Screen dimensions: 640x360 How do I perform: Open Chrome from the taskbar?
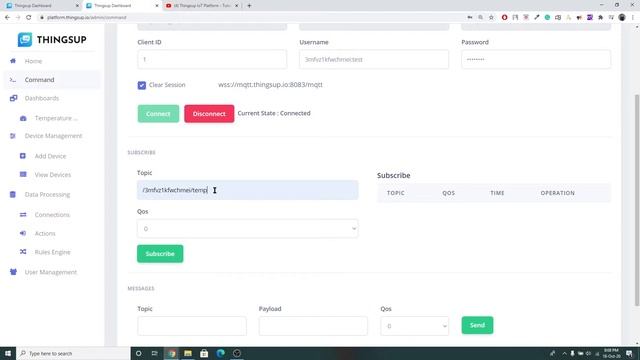pyautogui.click(x=172, y=353)
